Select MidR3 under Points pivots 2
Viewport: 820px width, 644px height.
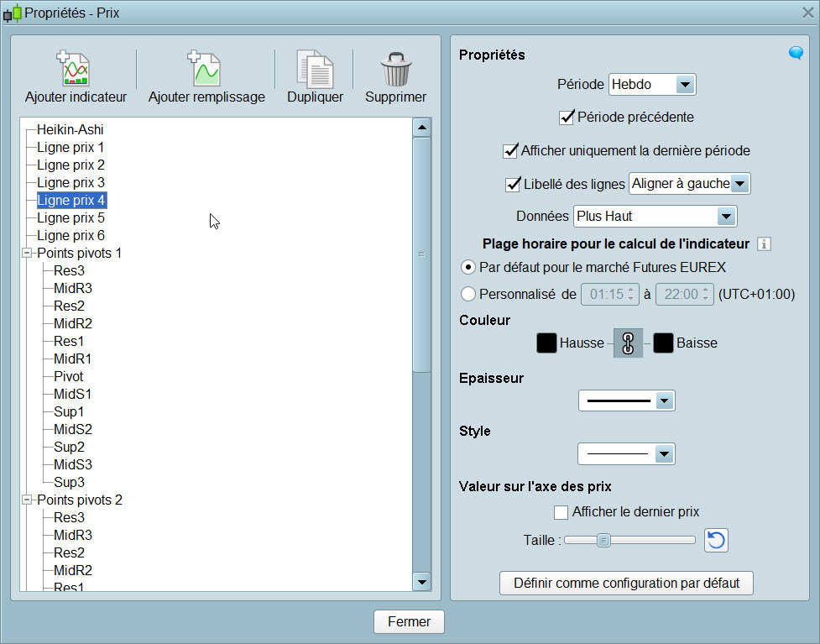pos(73,535)
